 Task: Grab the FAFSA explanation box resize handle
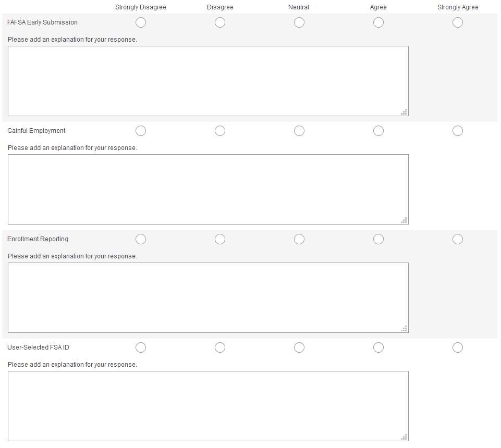pyautogui.click(x=404, y=111)
